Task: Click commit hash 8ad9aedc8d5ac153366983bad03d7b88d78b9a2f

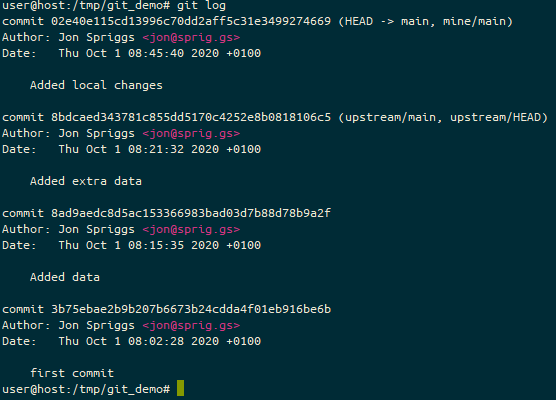Action: coord(191,213)
